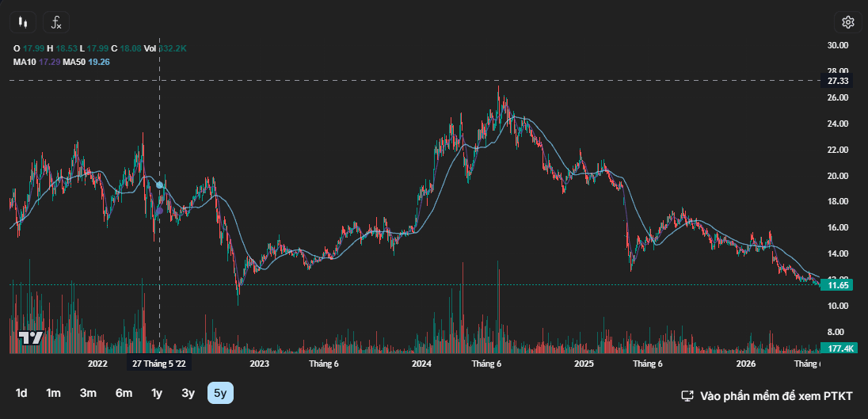Click the 2023 time axis label

coord(260,364)
